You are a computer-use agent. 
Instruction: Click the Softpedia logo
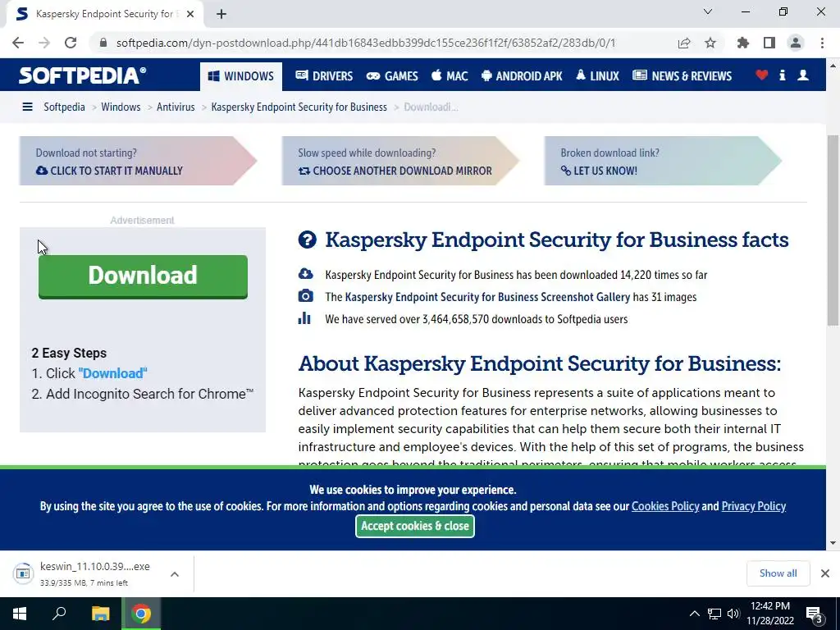point(82,75)
